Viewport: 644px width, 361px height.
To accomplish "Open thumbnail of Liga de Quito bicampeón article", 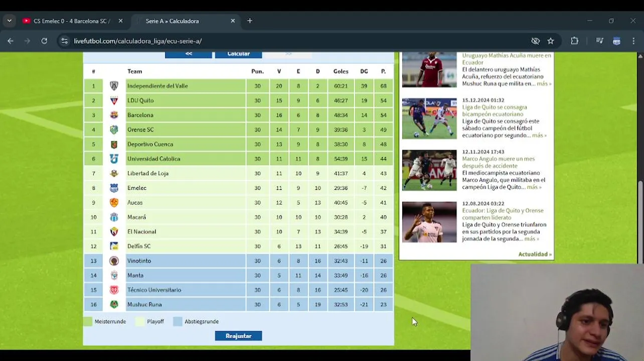I will [429, 119].
